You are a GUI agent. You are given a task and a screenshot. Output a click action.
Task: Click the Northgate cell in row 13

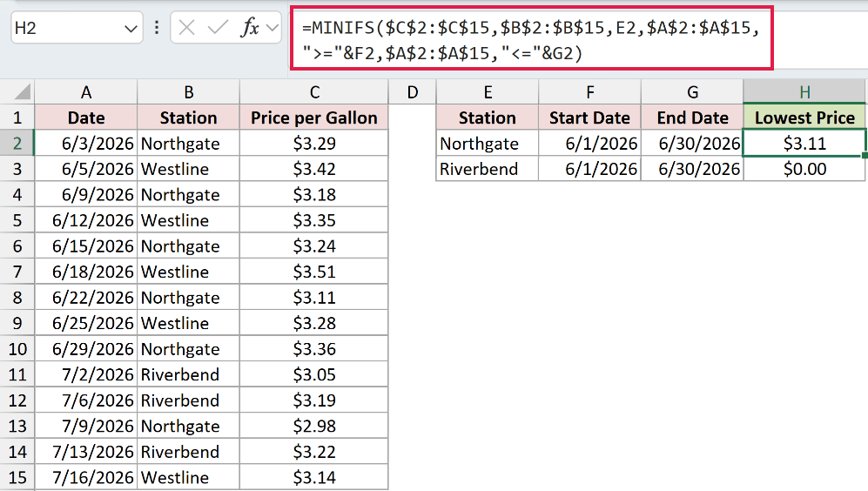(188, 426)
